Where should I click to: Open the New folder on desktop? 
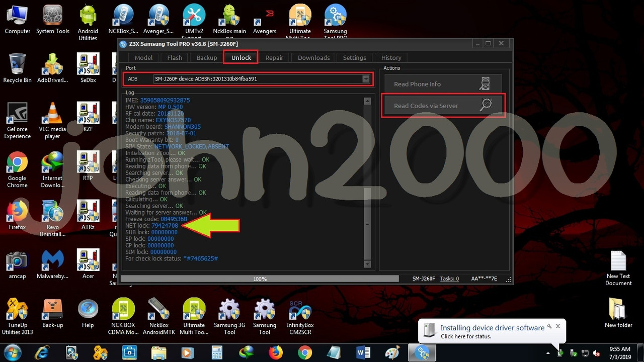tap(618, 313)
